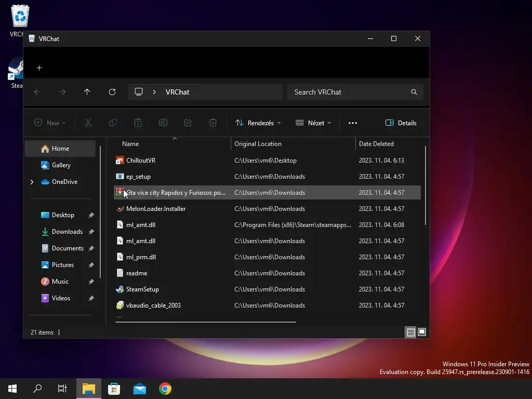Expand the OneDrive tree node

point(32,182)
